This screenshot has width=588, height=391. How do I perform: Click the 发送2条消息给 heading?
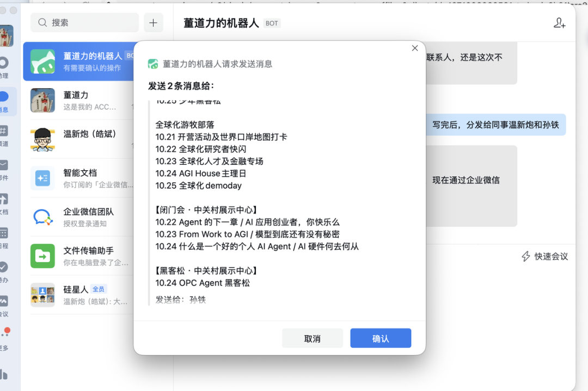(181, 86)
